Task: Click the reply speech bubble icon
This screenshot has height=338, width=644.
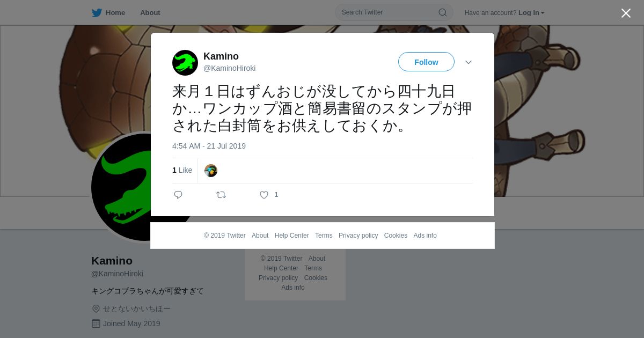Action: click(x=178, y=195)
